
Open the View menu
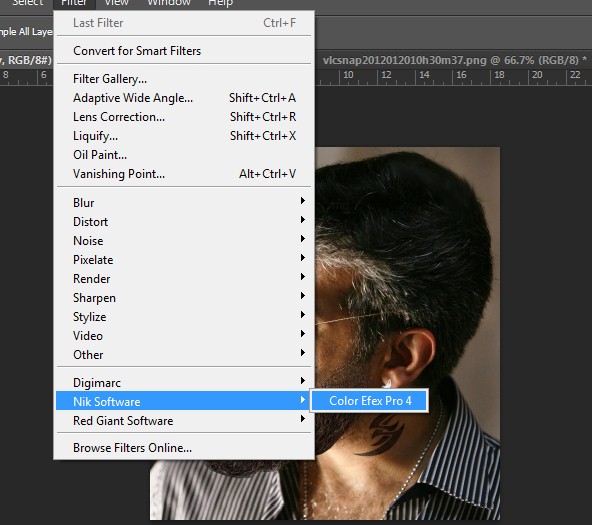pyautogui.click(x=117, y=3)
